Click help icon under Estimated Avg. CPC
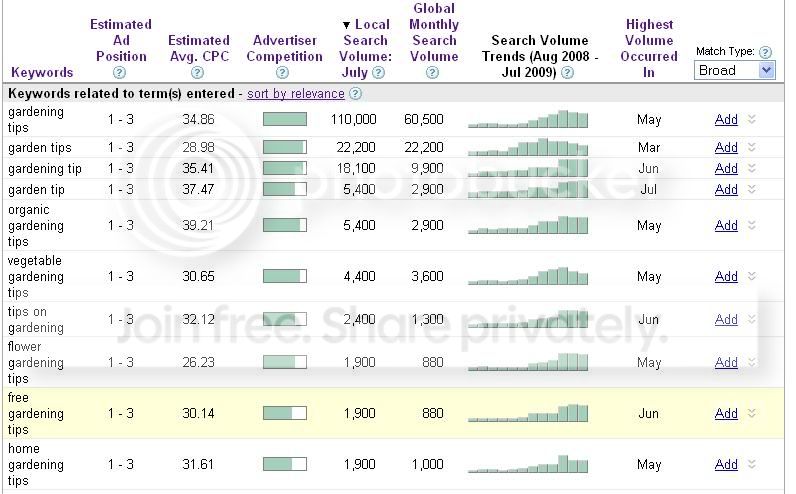Screen dimensions: 796x494 pyautogui.click(x=197, y=73)
